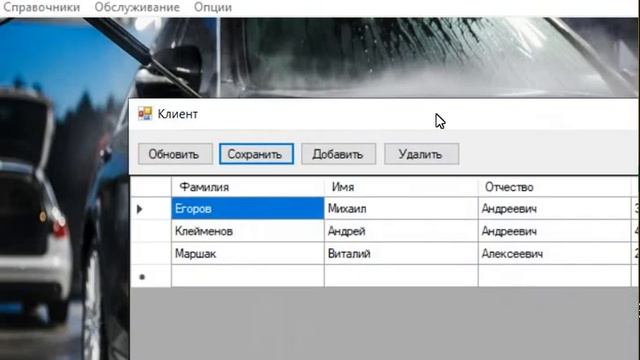The height and width of the screenshot is (360, 640).
Task: Select the cell Виталий
Action: pyautogui.click(x=401, y=253)
